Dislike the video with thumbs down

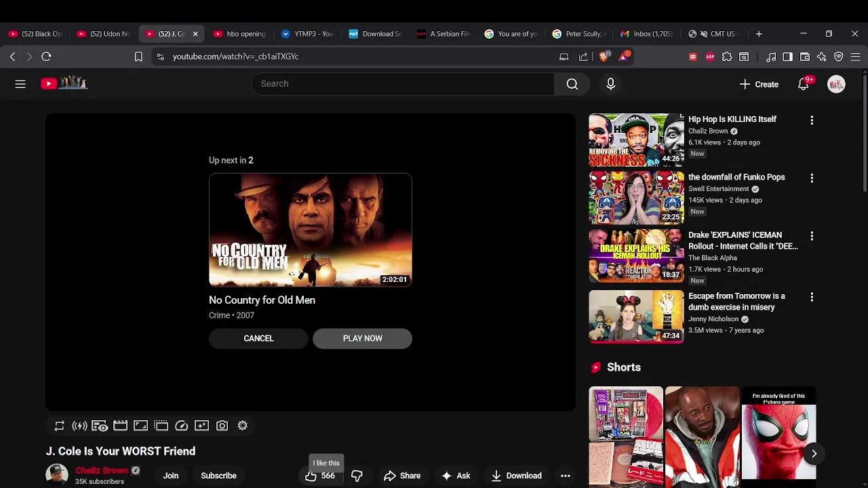click(x=357, y=476)
